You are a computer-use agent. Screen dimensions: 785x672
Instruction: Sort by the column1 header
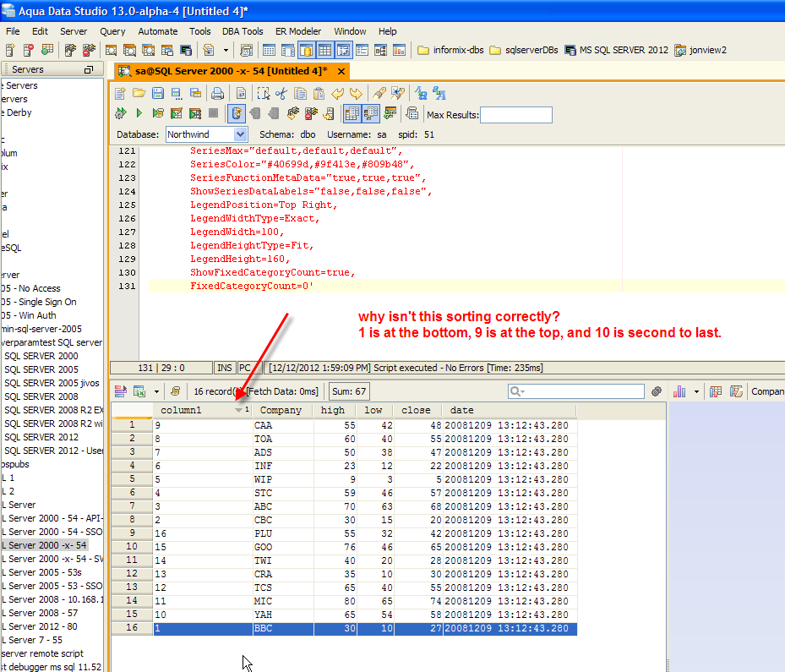202,410
